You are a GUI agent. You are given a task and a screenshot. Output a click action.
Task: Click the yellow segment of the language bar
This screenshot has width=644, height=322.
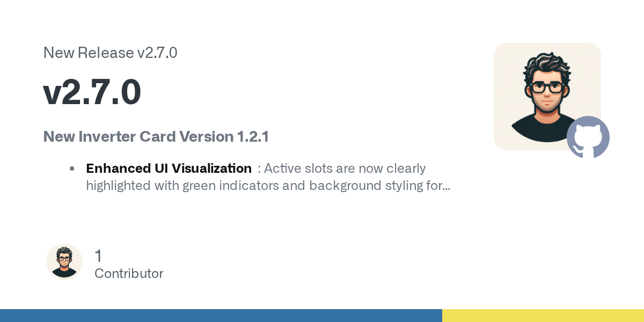(543, 316)
